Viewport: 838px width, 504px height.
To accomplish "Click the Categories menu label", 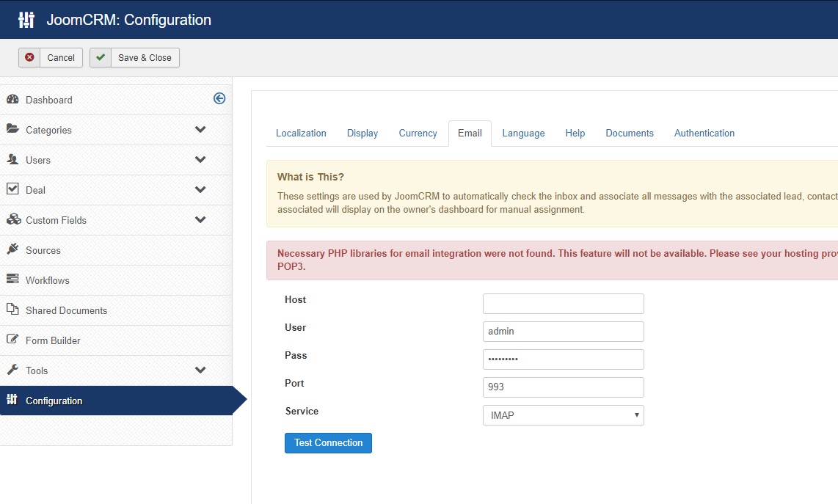I will point(48,130).
